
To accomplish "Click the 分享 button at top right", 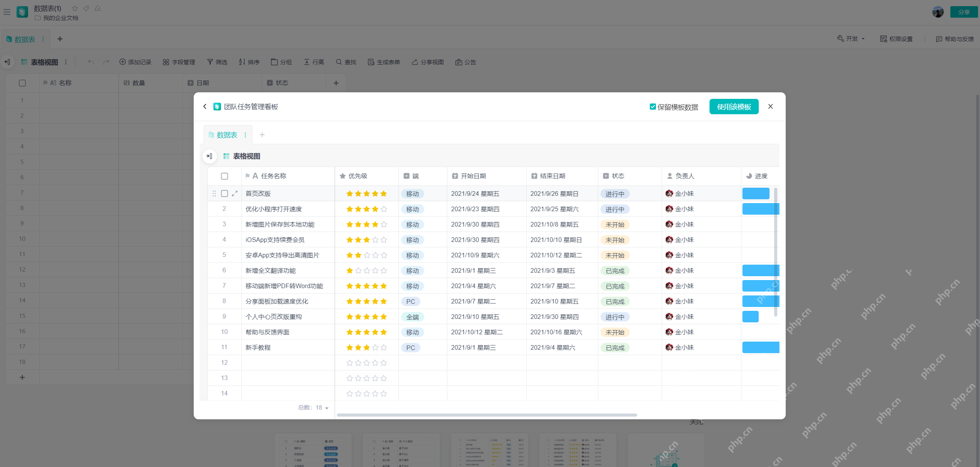I will coord(963,12).
